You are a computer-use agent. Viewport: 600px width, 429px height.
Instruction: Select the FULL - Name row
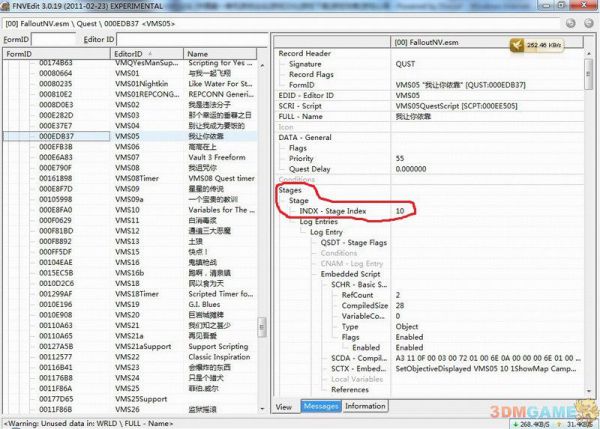pyautogui.click(x=429, y=116)
